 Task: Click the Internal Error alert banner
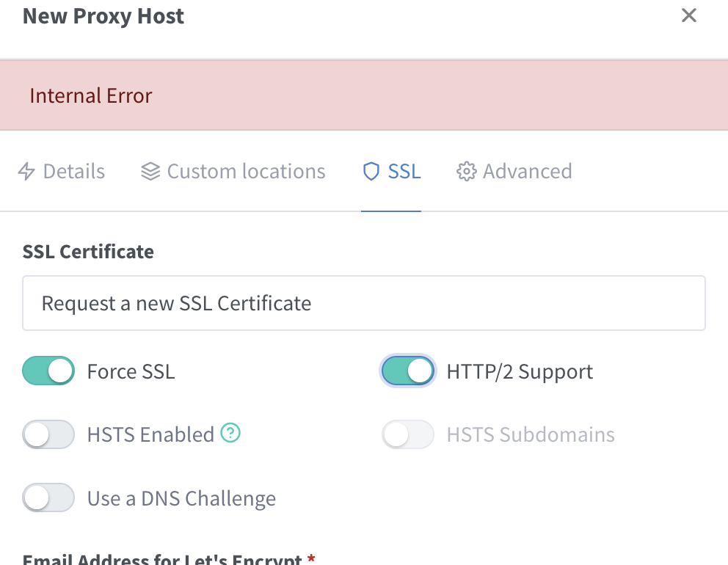(x=364, y=96)
